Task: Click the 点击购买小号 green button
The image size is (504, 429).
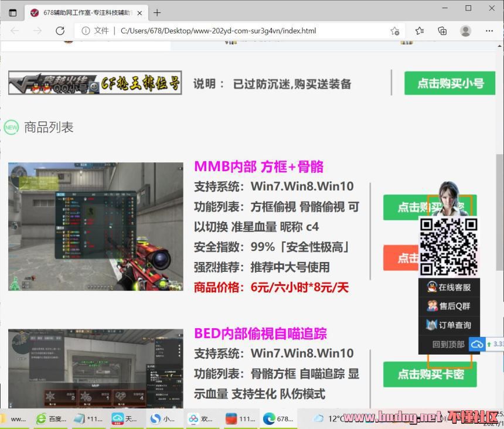Action: [x=449, y=83]
